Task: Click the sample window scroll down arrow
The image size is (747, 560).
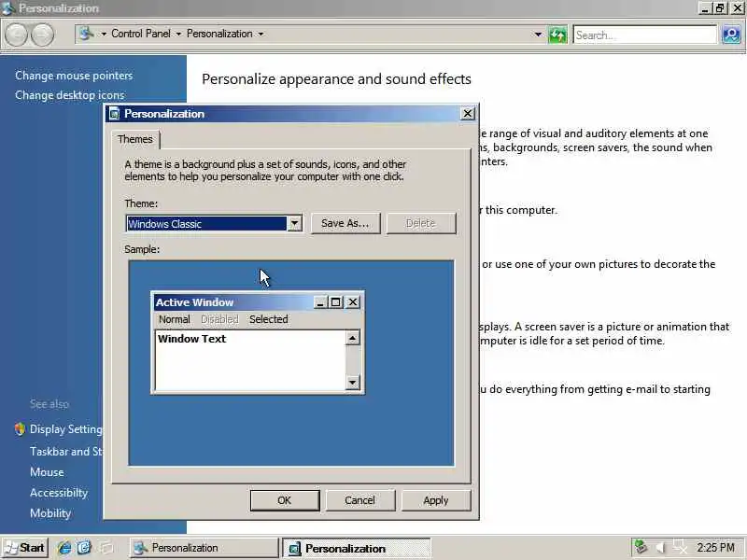Action: click(352, 382)
